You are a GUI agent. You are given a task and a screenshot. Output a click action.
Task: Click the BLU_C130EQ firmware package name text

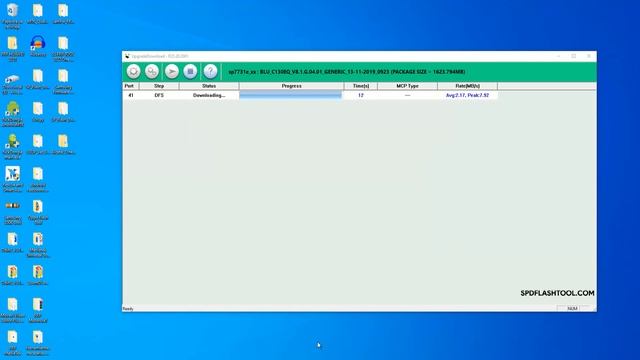point(347,72)
